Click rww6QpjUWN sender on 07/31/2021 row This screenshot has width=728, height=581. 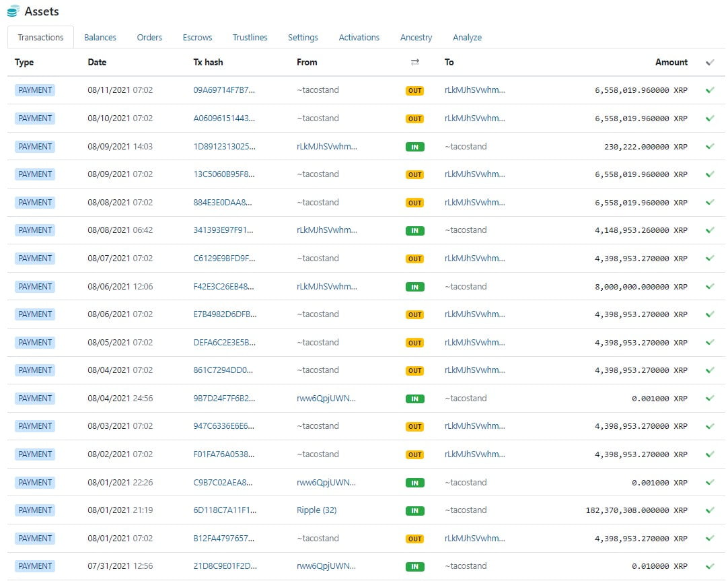[x=326, y=566]
